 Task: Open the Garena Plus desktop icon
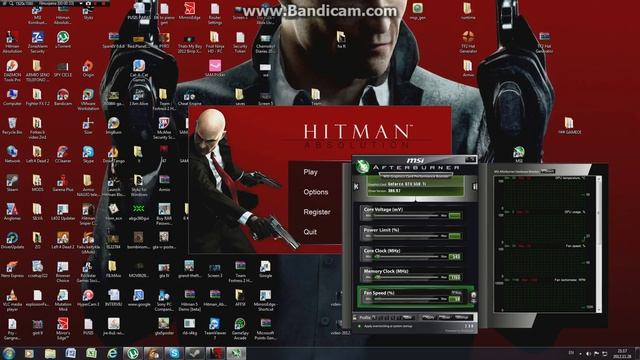click(x=62, y=183)
